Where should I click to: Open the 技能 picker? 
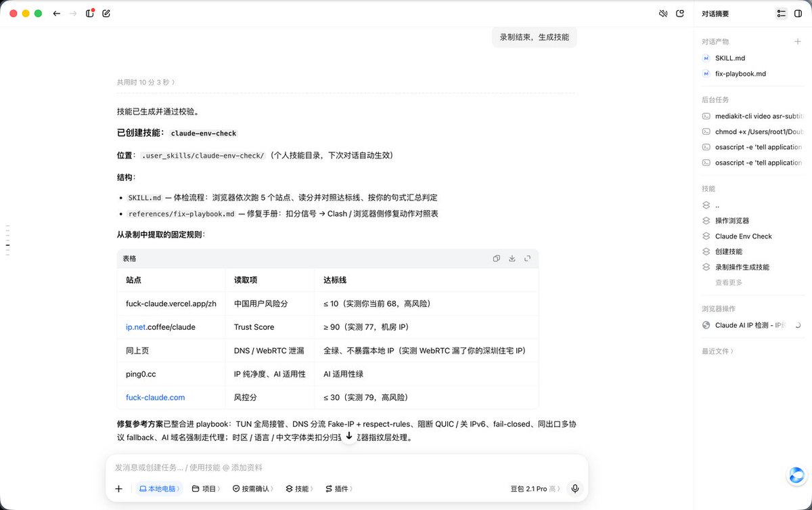point(300,488)
